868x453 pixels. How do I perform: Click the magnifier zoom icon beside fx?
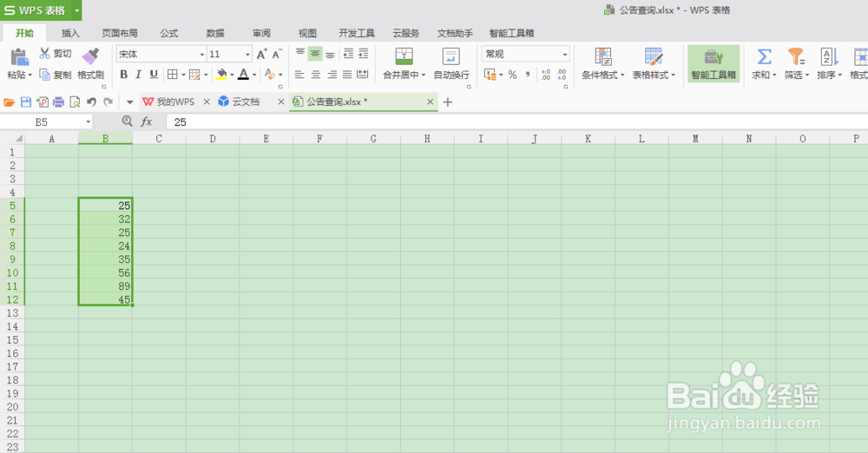pyautogui.click(x=127, y=121)
